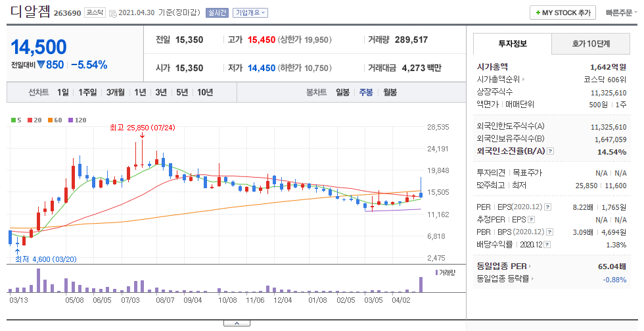
Task: Click the 코스닥 606위 ranking value
Action: 605,80
